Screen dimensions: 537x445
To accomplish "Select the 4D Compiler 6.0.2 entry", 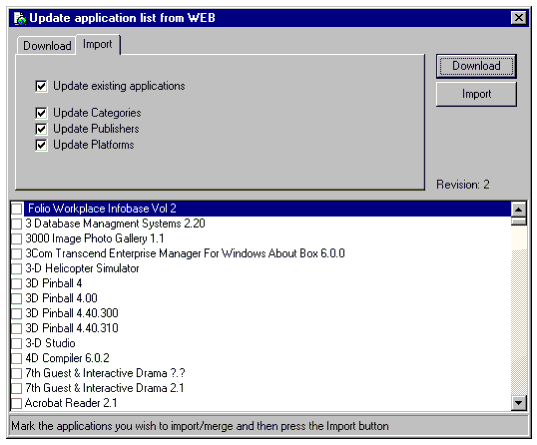I will [x=67, y=358].
